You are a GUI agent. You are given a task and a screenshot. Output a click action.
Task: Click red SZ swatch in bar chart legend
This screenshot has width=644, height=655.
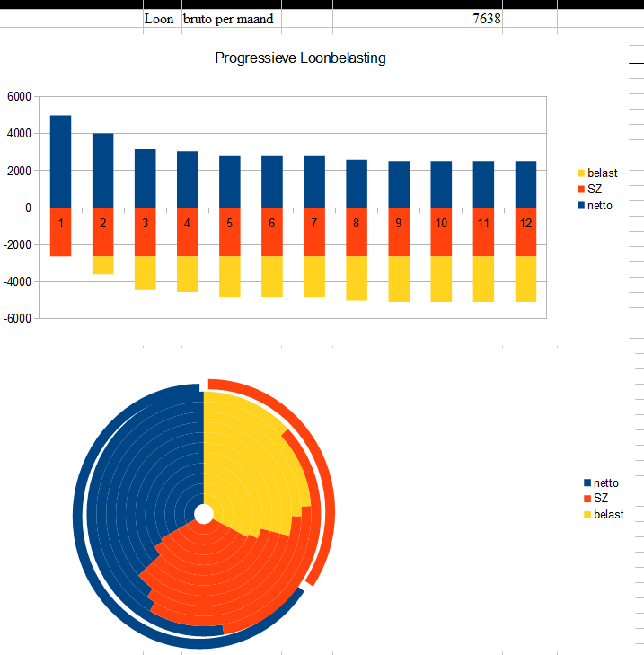(580, 189)
